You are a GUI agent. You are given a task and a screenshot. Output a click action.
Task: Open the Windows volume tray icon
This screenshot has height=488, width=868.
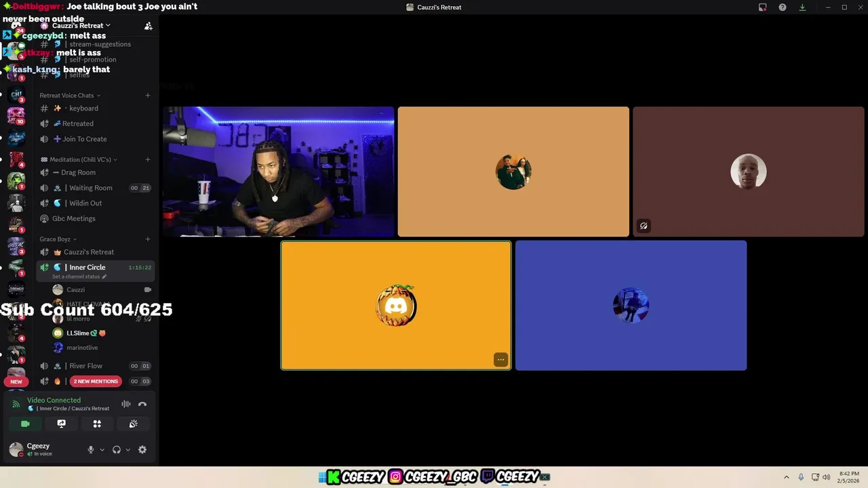click(x=827, y=477)
